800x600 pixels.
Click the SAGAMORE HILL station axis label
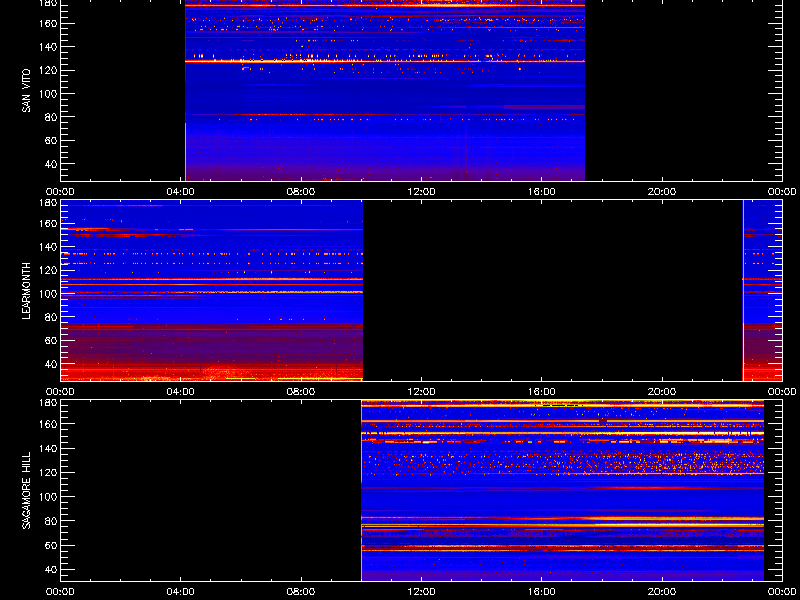pyautogui.click(x=27, y=490)
